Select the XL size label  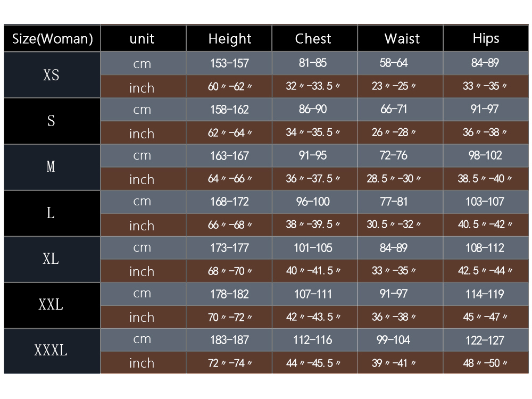point(52,259)
